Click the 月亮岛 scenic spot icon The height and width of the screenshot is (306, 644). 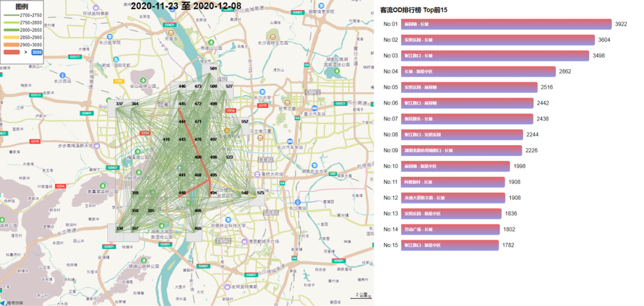[171, 33]
